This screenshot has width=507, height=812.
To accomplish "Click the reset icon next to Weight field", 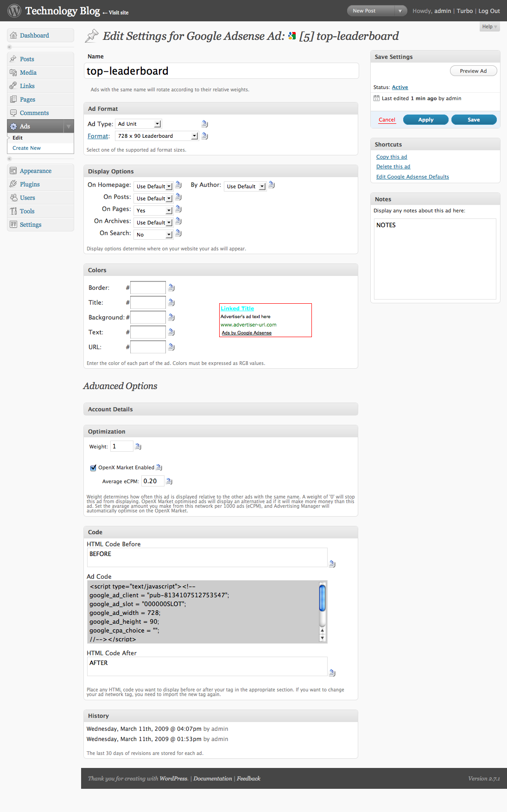I will (138, 447).
